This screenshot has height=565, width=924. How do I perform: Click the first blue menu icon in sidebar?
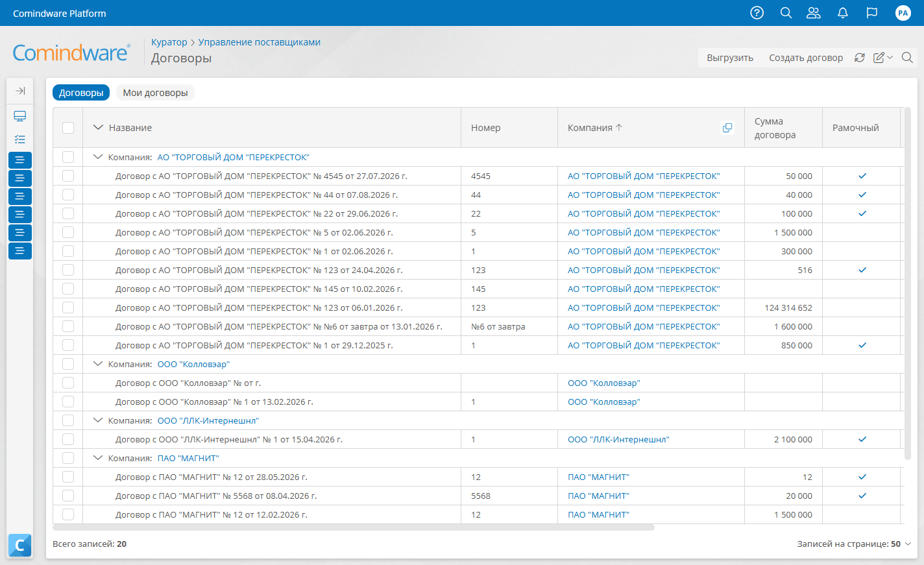tap(20, 160)
